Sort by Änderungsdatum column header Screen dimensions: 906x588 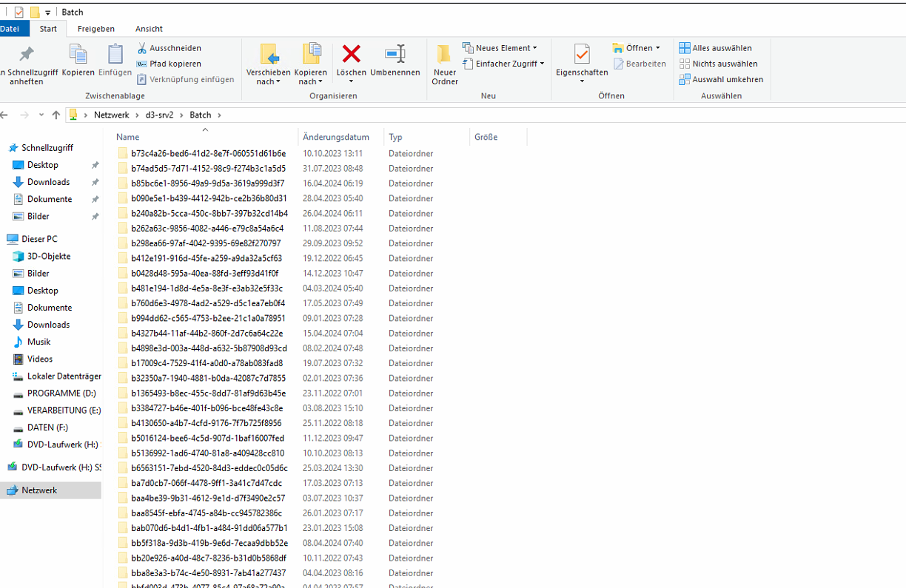[336, 137]
